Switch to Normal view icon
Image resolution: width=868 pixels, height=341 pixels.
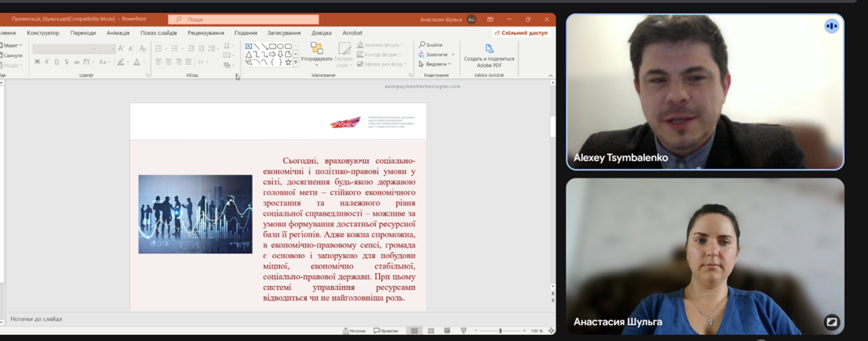(414, 331)
